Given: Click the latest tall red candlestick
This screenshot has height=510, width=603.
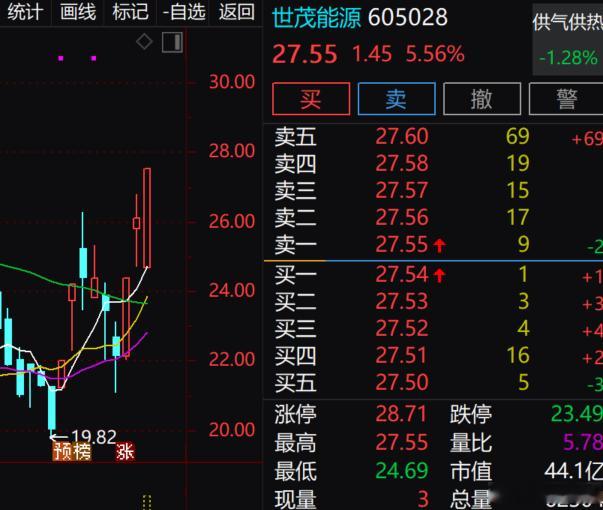Looking at the screenshot, I should (147, 218).
